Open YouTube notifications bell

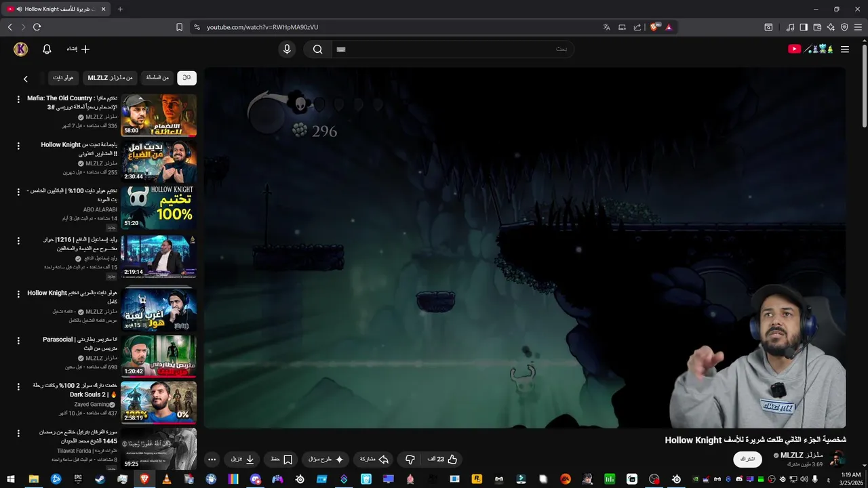[x=47, y=49]
